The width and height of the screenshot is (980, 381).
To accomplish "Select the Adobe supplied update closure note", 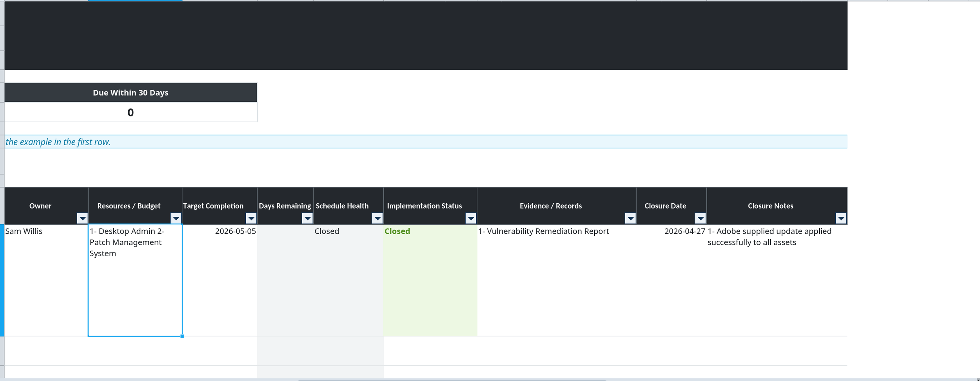I will (x=777, y=280).
